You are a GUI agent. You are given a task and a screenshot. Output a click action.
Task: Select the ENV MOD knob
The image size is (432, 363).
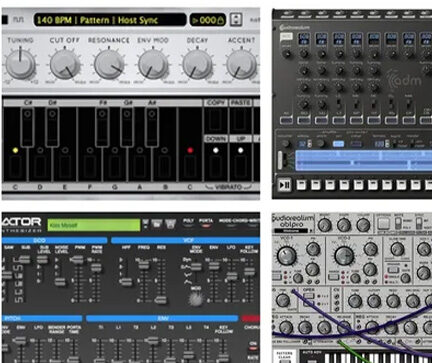click(x=153, y=64)
